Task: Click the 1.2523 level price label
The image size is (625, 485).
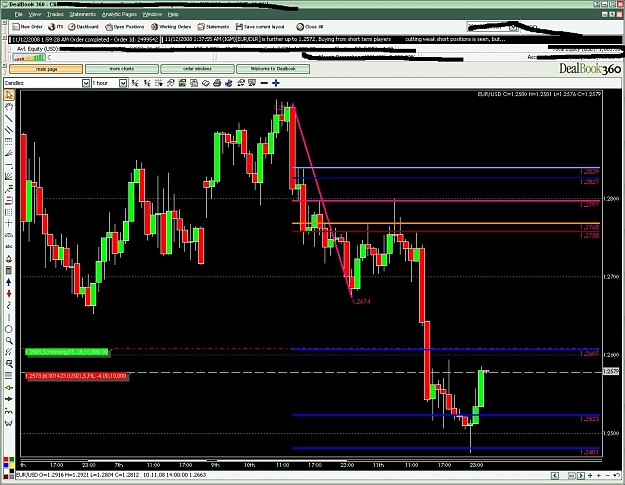Action: [589, 419]
